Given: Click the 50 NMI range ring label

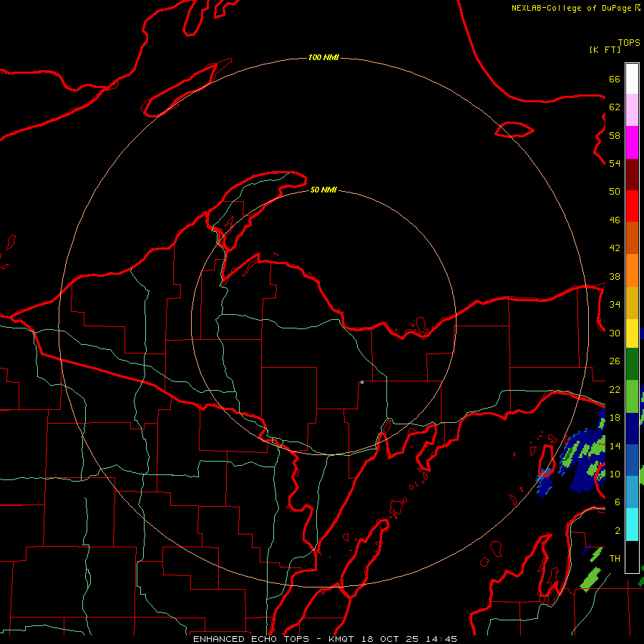Looking at the screenshot, I should [323, 190].
